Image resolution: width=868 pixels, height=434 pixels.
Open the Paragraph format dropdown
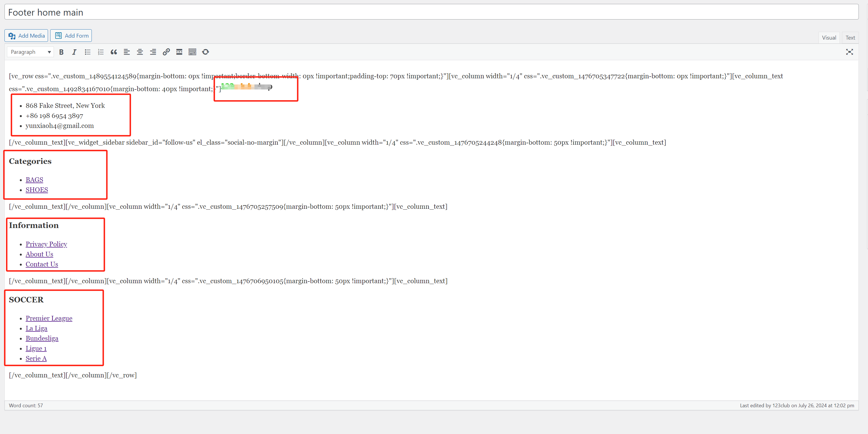30,52
